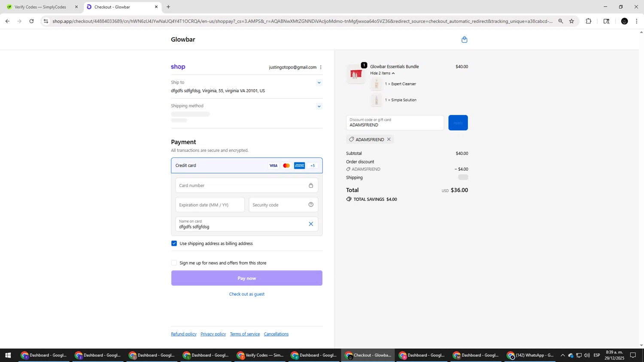644x362 pixels.
Task: Open Verify Codes taskbar window
Action: point(261,355)
